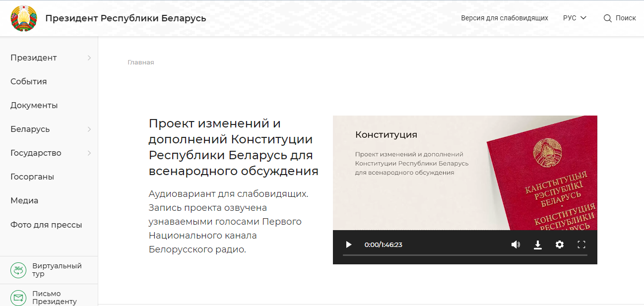Open the Президент menu item
The image size is (644, 306).
point(34,58)
